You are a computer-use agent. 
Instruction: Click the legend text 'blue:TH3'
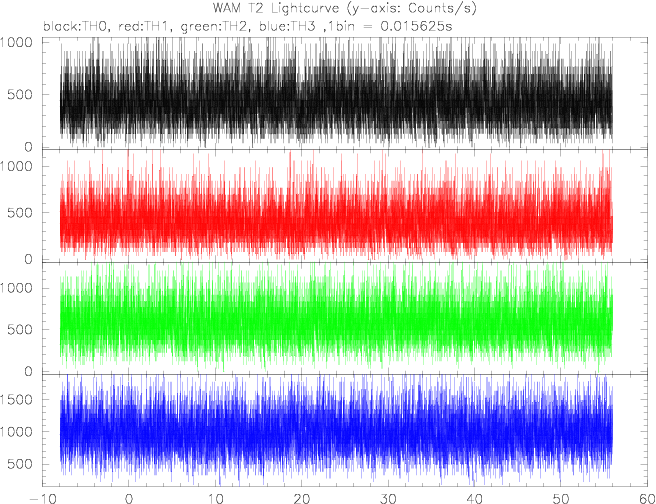click(287, 26)
